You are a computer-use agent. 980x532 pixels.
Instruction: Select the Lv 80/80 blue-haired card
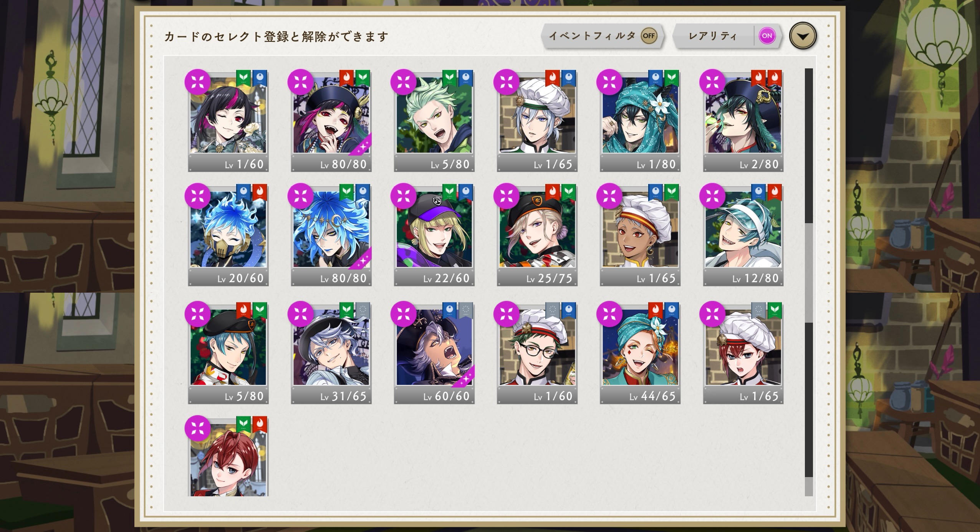331,235
